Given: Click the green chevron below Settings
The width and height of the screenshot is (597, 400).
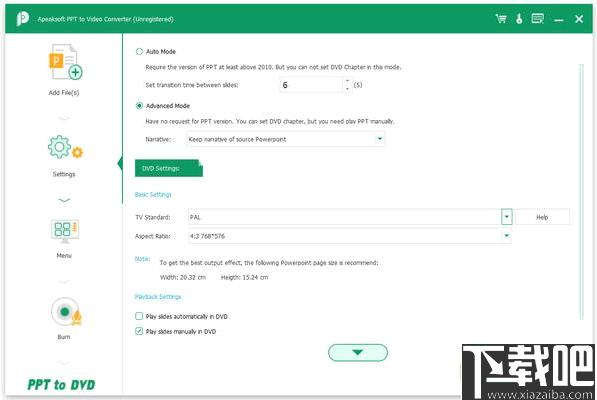Looking at the screenshot, I should (x=64, y=201).
